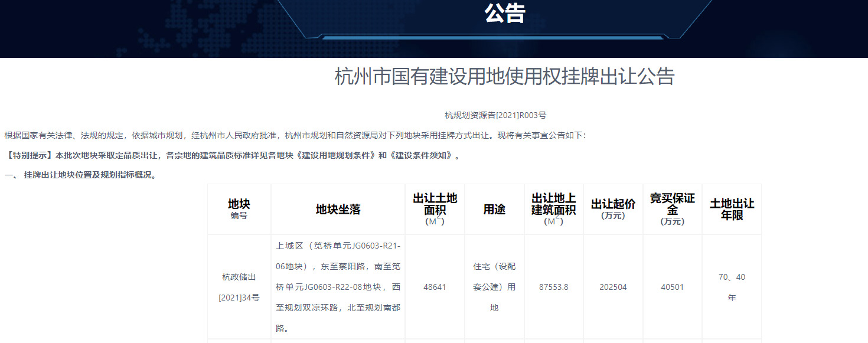Click the 土地出让年限 column header

[732, 209]
